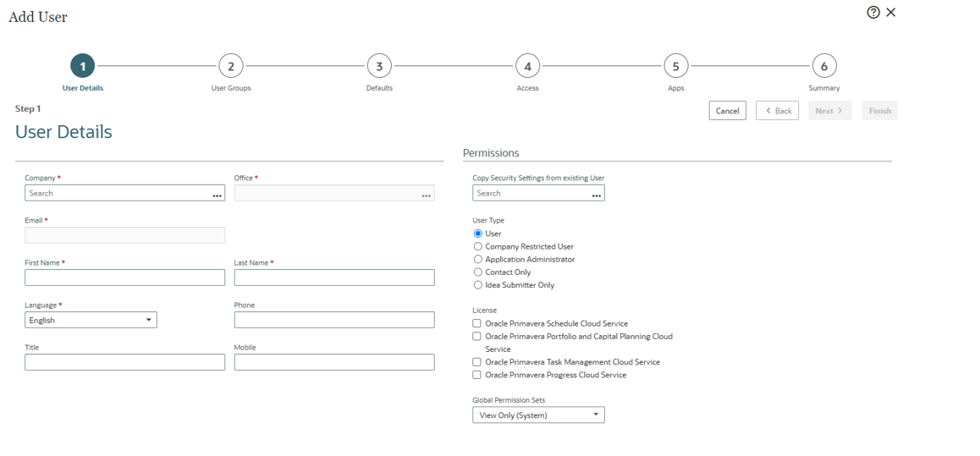Open the Global Permission Sets dropdown
The height and width of the screenshot is (456, 980).
pyautogui.click(x=539, y=415)
